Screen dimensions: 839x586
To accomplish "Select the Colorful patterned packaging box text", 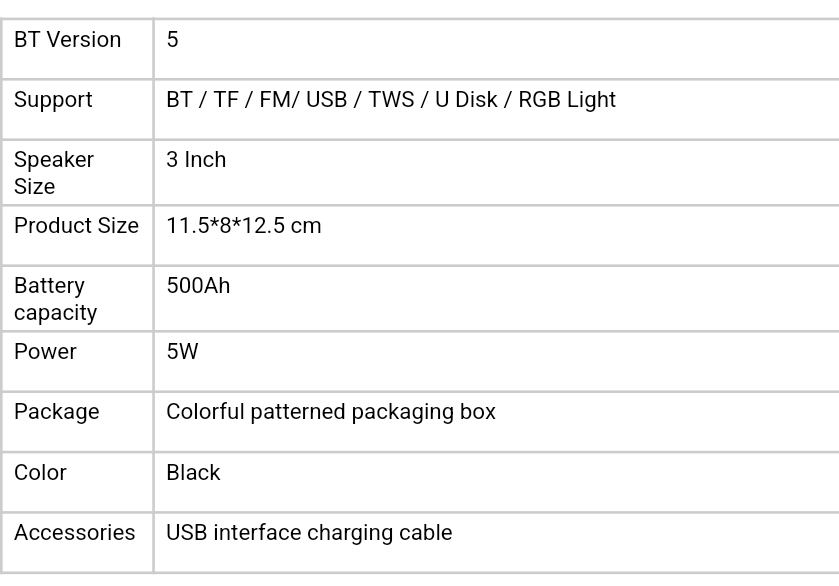I will (331, 413).
